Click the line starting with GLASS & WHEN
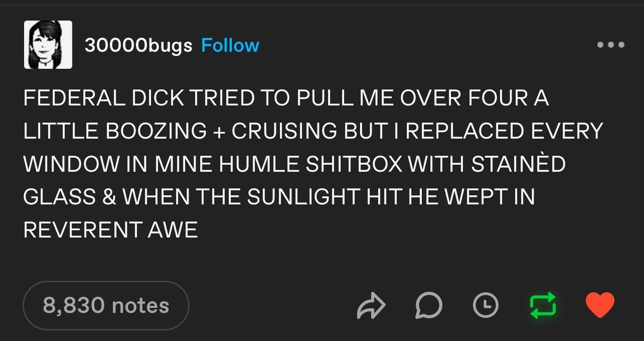This screenshot has height=341, width=644. (279, 198)
